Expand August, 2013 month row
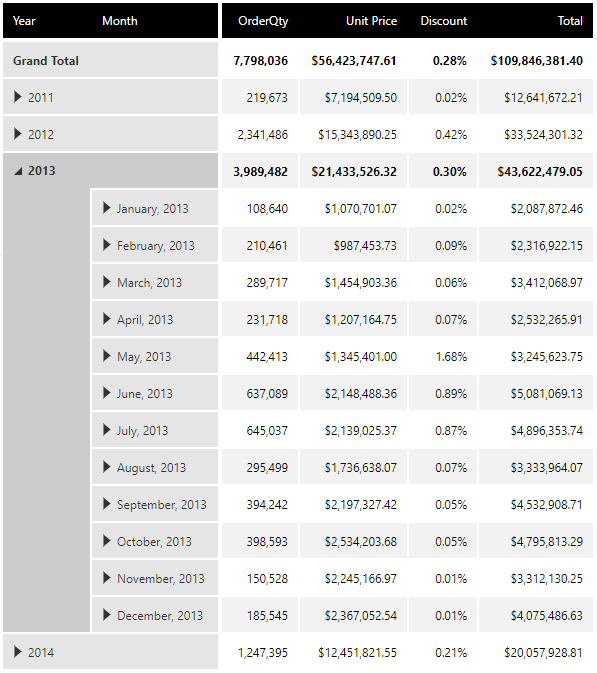597x673 pixels. click(x=107, y=467)
